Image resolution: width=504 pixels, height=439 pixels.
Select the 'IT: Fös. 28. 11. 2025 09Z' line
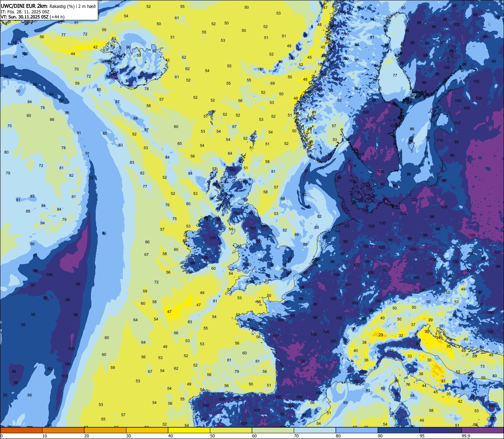coord(25,11)
